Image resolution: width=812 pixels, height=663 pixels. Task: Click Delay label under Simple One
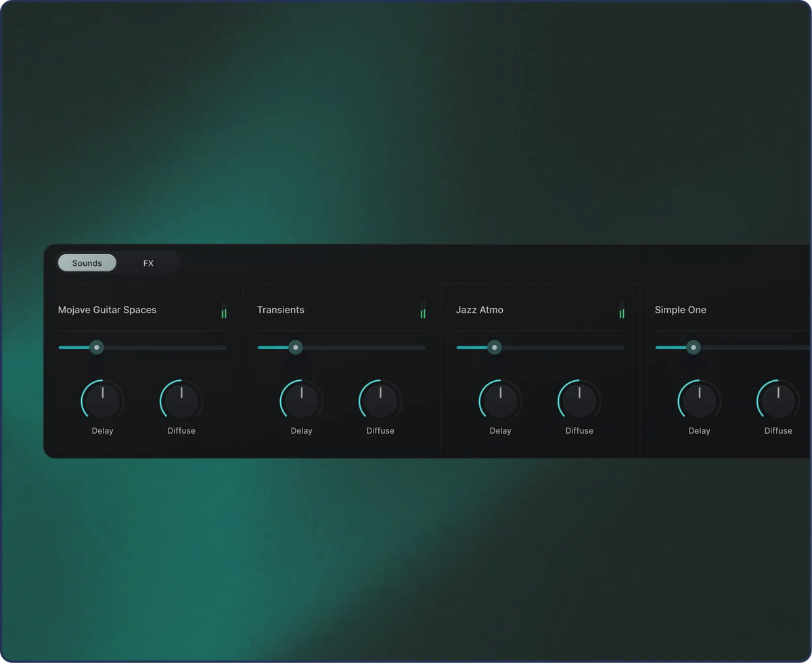[700, 431]
